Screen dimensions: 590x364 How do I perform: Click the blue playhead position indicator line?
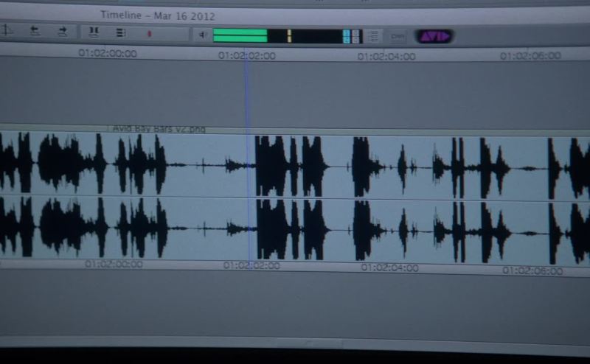tap(247, 96)
